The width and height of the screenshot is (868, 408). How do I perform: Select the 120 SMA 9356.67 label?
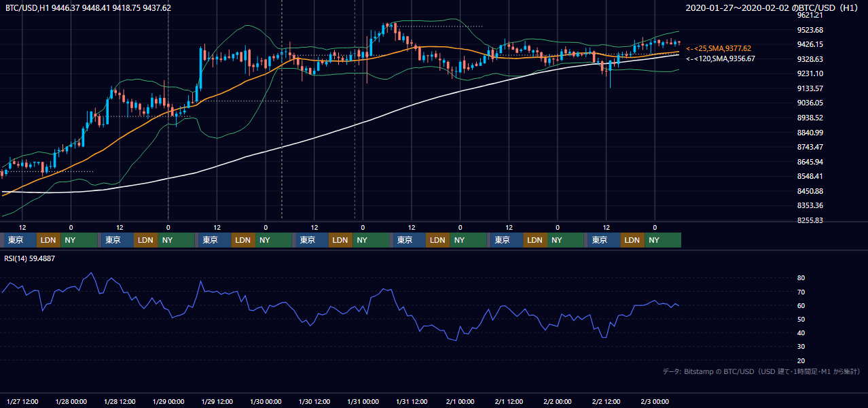coord(721,59)
